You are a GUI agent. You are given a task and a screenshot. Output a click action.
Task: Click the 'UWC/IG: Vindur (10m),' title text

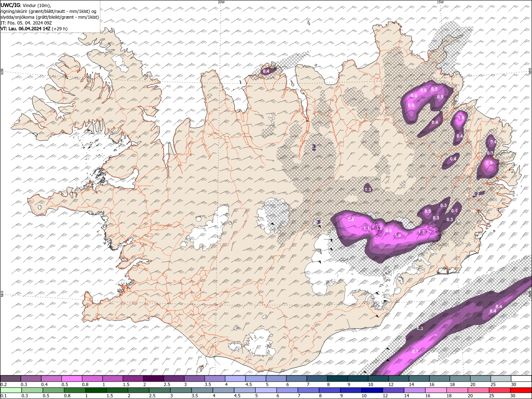tap(25, 5)
